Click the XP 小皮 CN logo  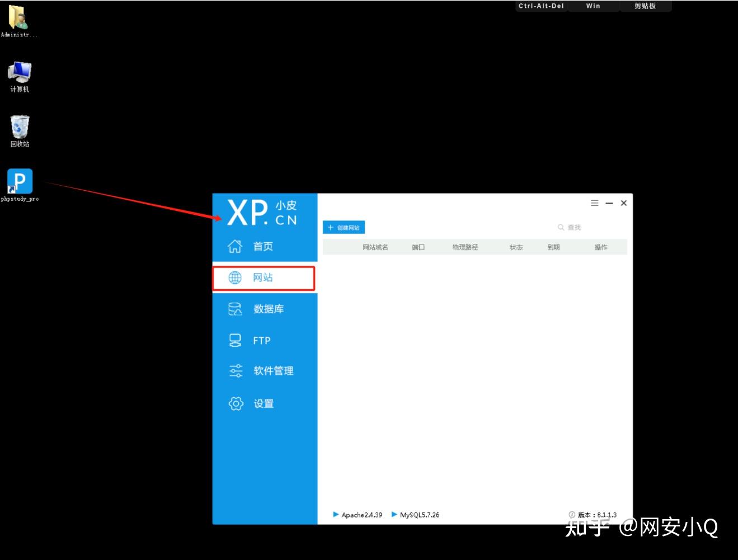click(x=262, y=213)
